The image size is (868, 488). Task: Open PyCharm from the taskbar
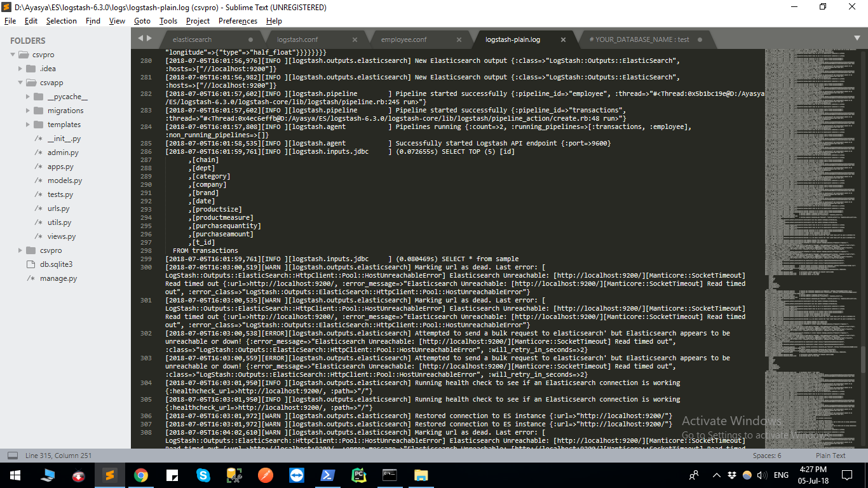[359, 475]
